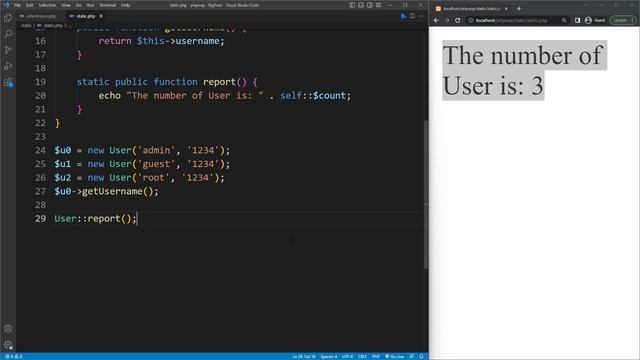Open the Accounts icon in VS Code
640x360 pixels.
coord(8,329)
